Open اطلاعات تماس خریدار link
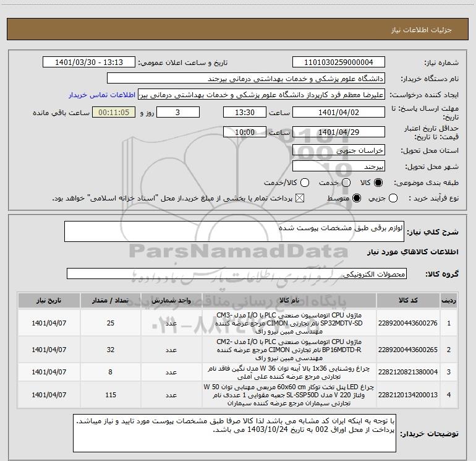Screen dimensions: 476x461 (x=102, y=95)
